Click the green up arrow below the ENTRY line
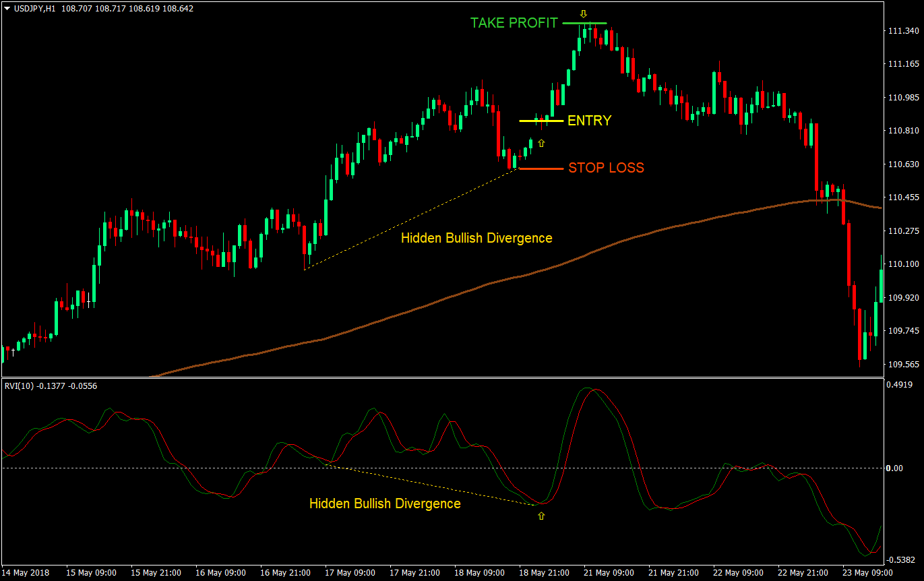Viewport: 924px width, 581px height. tap(542, 143)
